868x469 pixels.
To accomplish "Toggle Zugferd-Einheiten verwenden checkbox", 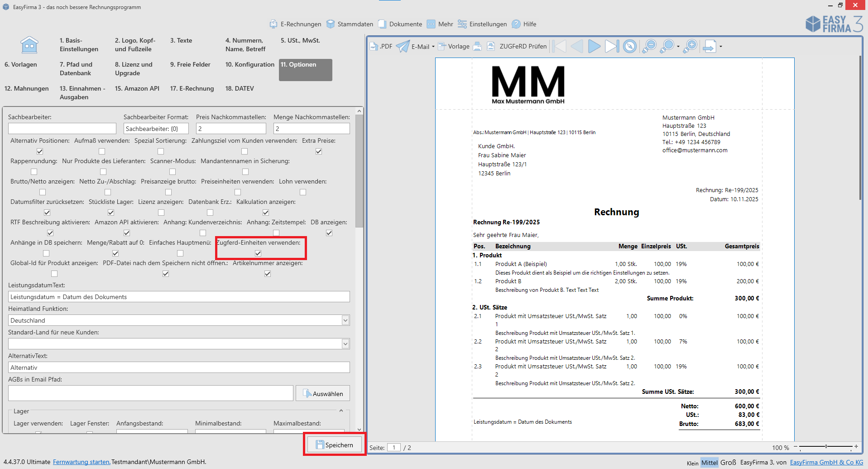I will [258, 253].
